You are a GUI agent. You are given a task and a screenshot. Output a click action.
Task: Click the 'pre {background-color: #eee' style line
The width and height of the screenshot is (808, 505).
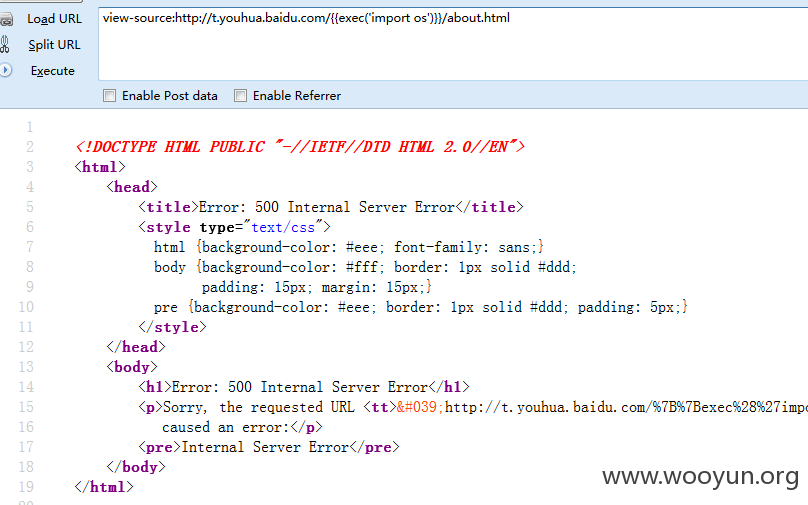[420, 307]
